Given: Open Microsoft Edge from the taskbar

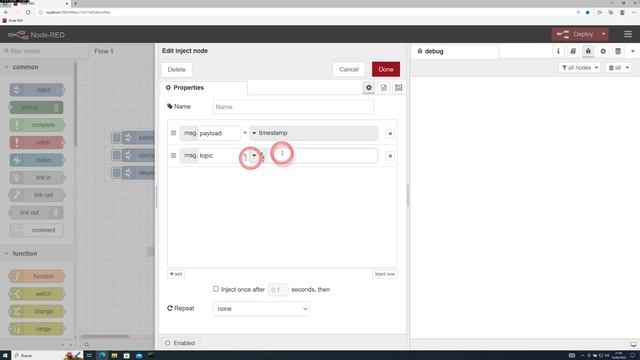Looking at the screenshot, I should tap(102, 356).
